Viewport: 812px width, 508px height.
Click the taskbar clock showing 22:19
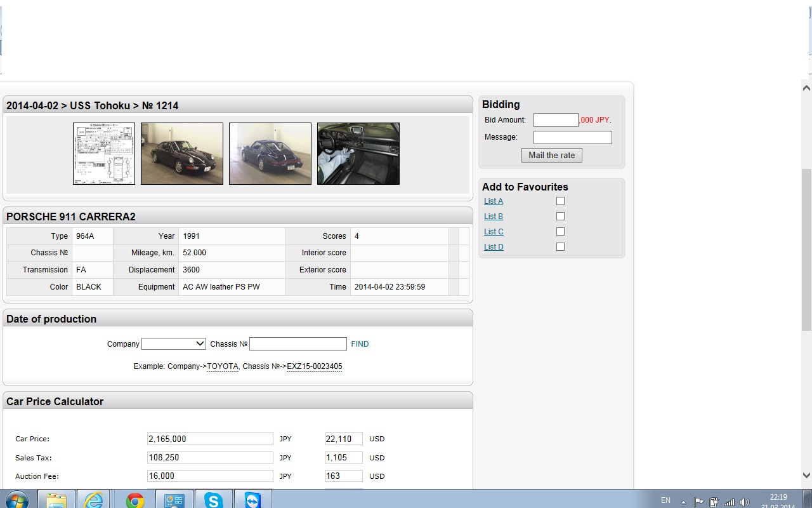pyautogui.click(x=778, y=498)
